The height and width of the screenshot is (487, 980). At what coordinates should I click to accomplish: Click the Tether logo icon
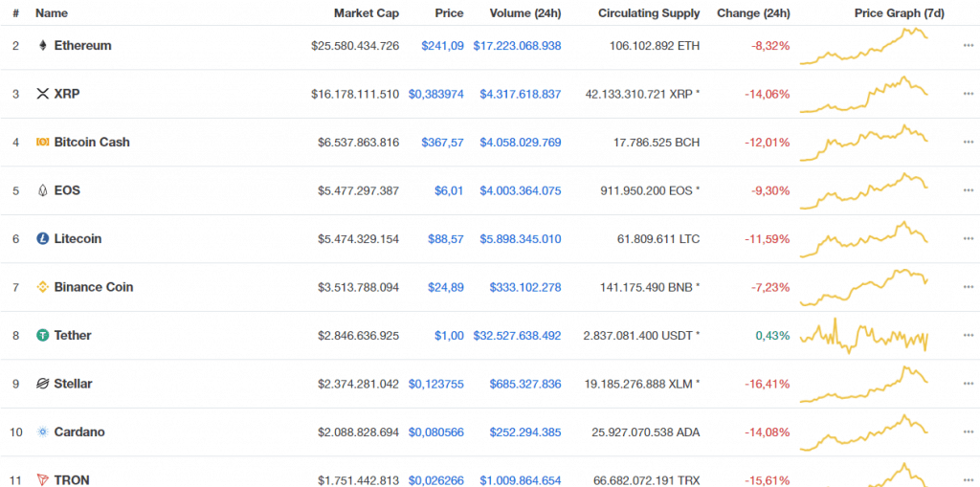42,336
